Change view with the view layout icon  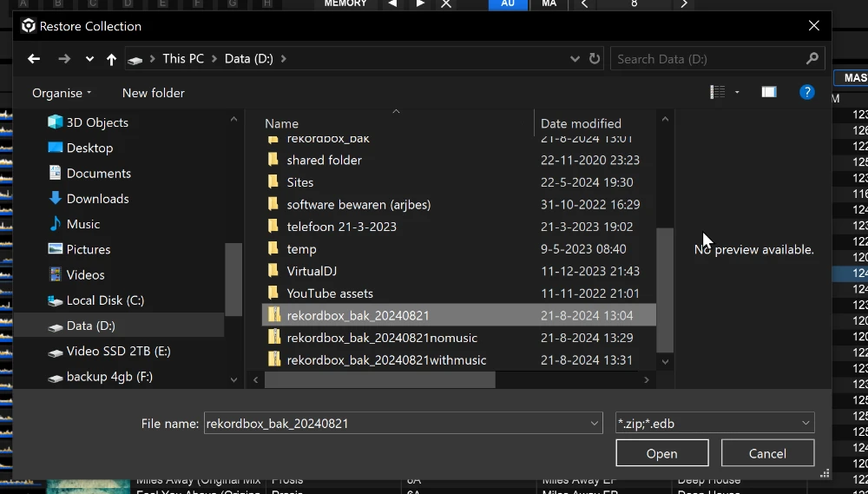[718, 92]
